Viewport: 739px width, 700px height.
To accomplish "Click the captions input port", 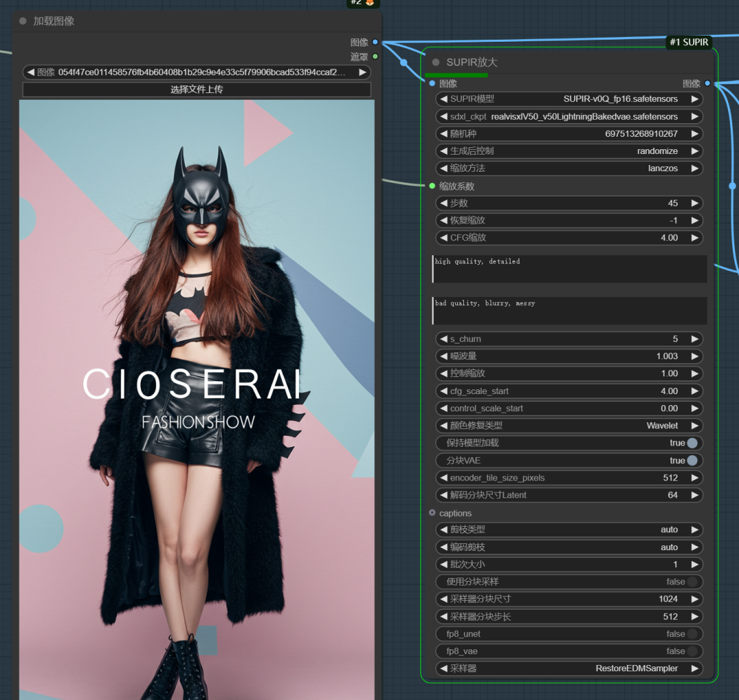I will 432,513.
